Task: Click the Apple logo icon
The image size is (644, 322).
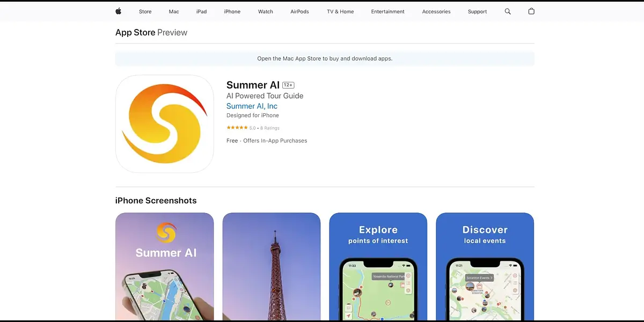Action: pyautogui.click(x=118, y=11)
